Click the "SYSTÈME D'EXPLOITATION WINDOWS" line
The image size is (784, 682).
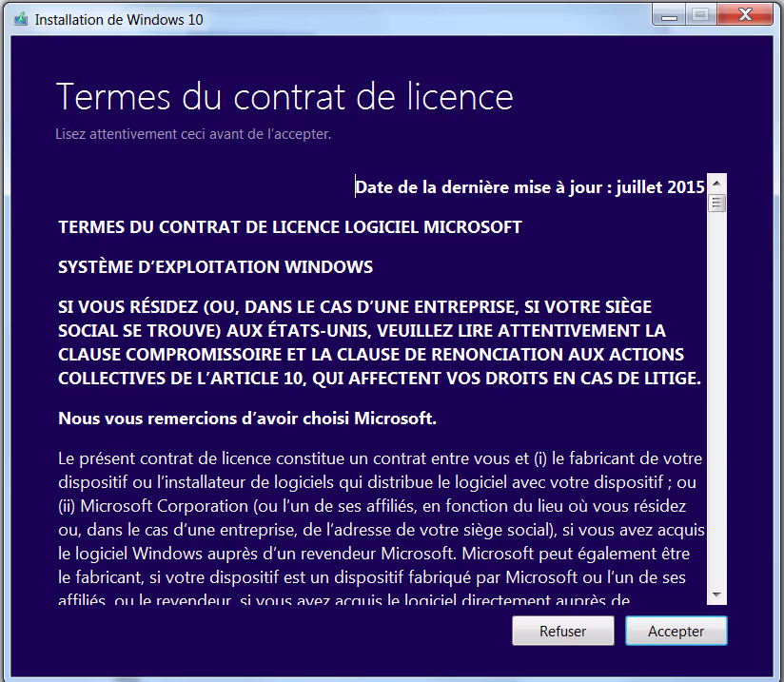(216, 267)
